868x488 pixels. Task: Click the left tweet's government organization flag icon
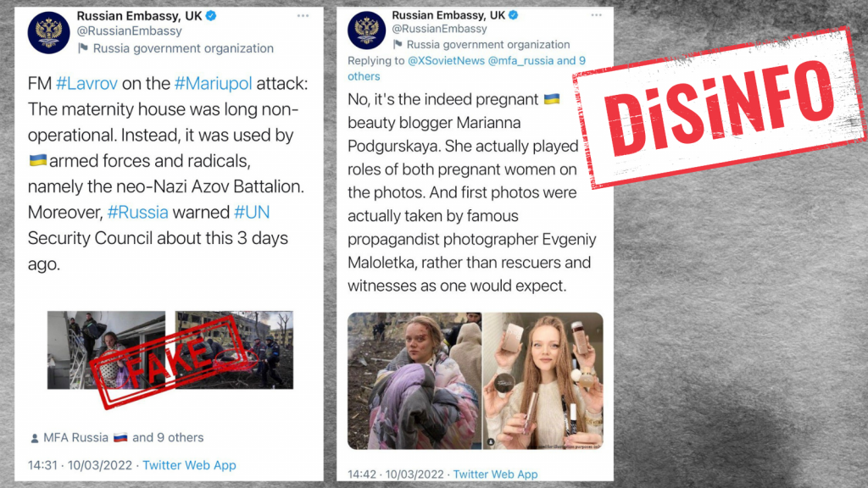coord(83,48)
